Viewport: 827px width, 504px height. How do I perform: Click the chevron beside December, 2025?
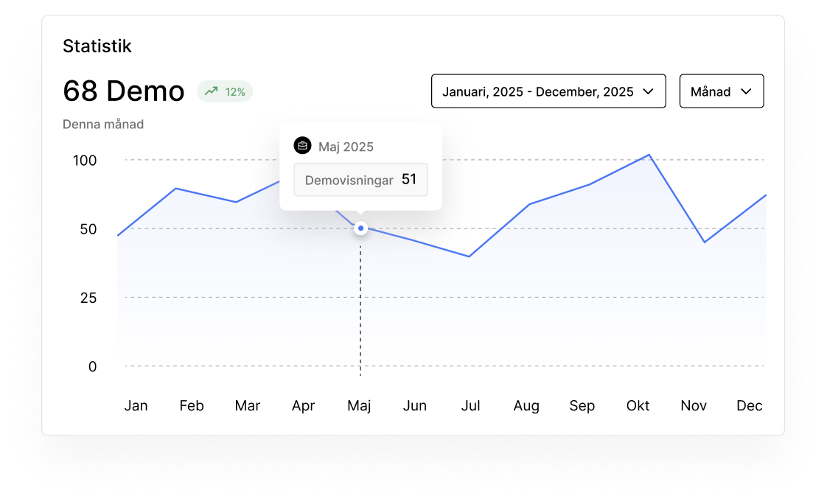click(x=649, y=91)
